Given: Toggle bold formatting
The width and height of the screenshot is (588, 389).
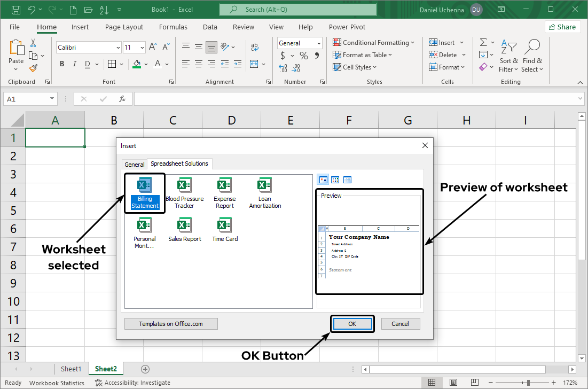Looking at the screenshot, I should click(x=61, y=64).
